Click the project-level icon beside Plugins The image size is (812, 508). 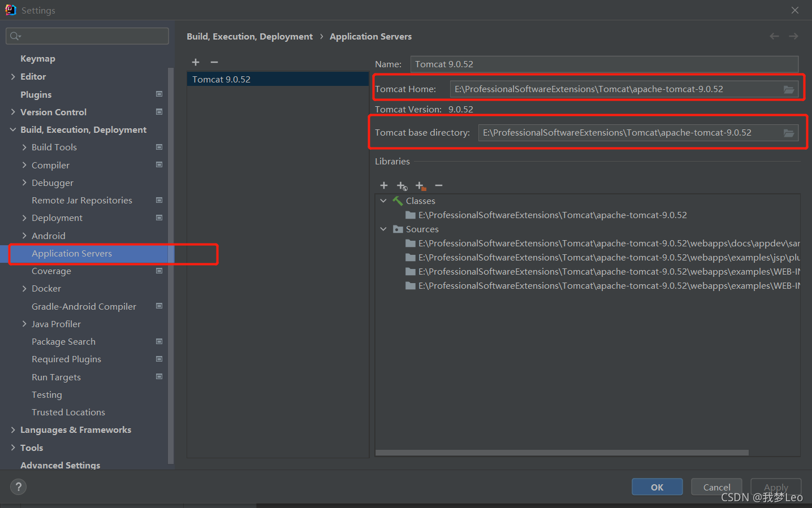point(159,94)
